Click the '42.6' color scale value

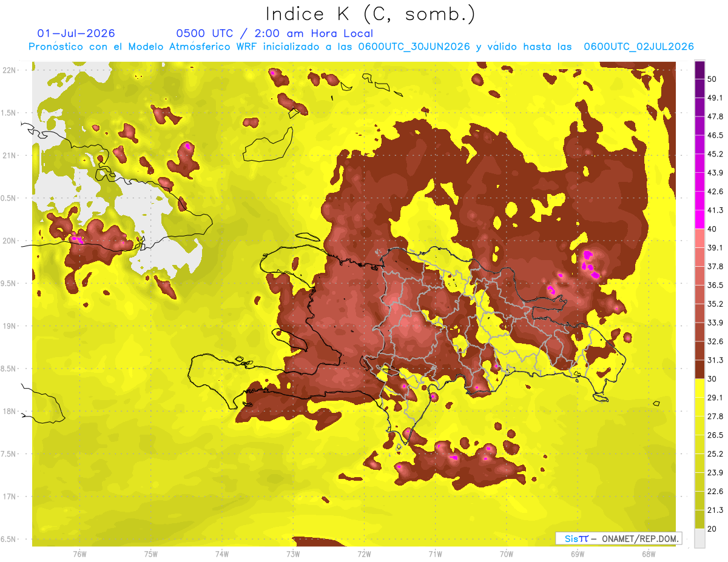[715, 192]
